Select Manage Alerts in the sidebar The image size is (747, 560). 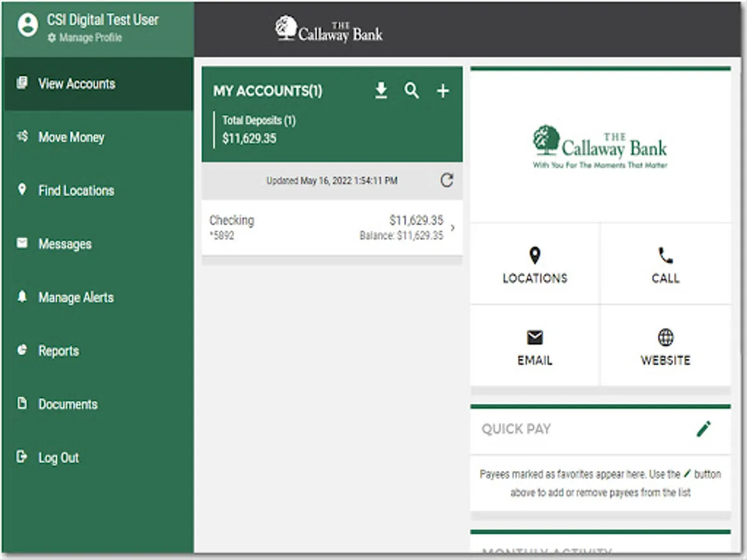click(99, 297)
